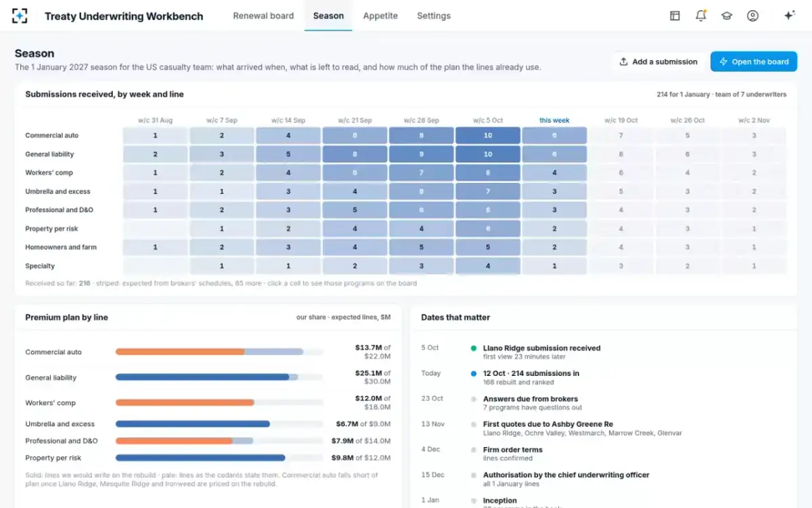Click '12 Oct · 214 submissions in' entry

pos(531,373)
